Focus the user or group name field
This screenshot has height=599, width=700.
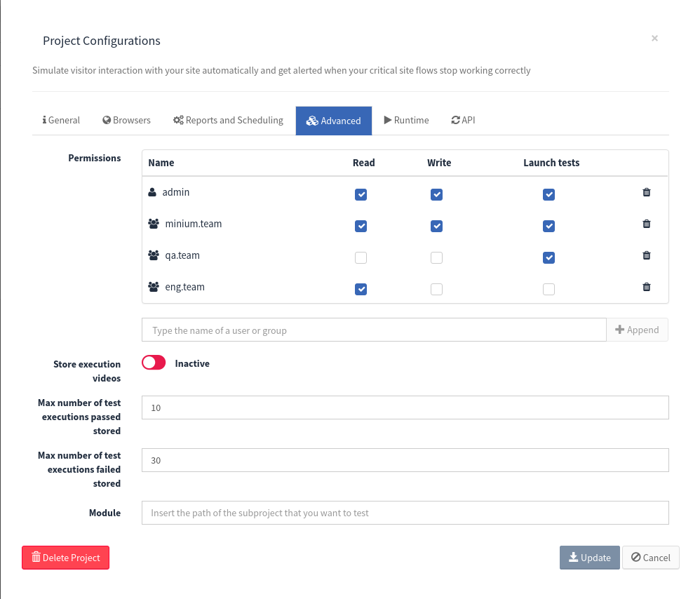374,330
